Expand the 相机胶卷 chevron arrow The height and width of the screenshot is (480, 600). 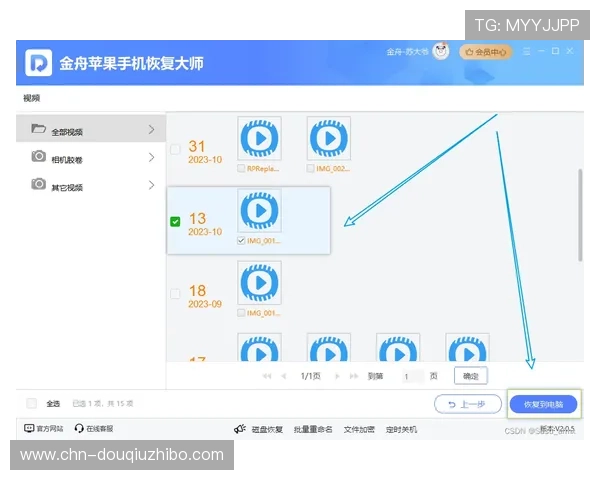tap(152, 157)
